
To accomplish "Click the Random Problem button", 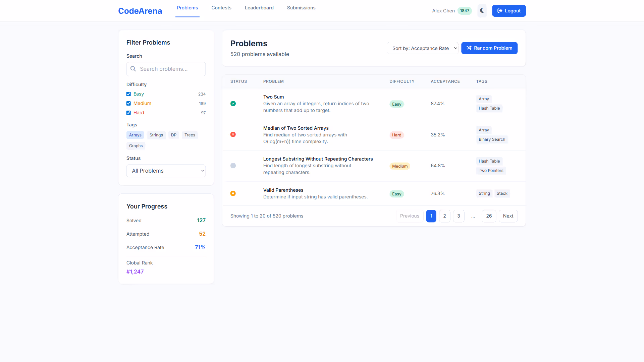I will [489, 48].
